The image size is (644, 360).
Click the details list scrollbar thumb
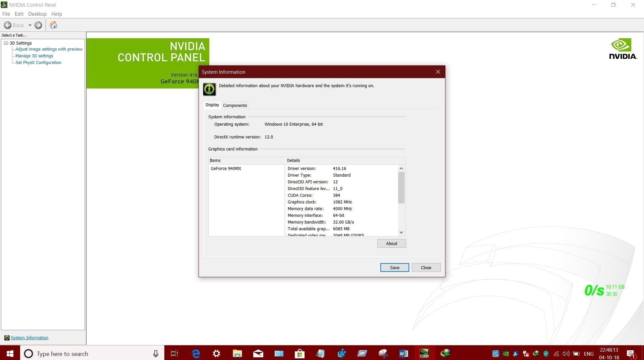pyautogui.click(x=401, y=187)
